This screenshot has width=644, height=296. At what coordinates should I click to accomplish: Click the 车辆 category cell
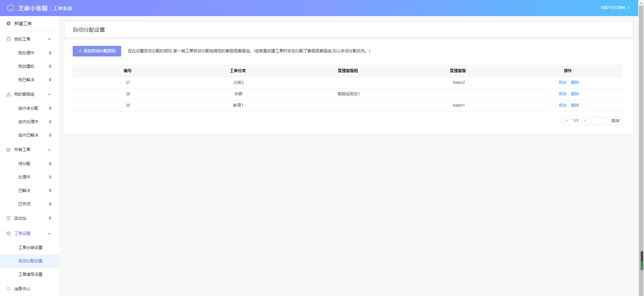point(238,94)
